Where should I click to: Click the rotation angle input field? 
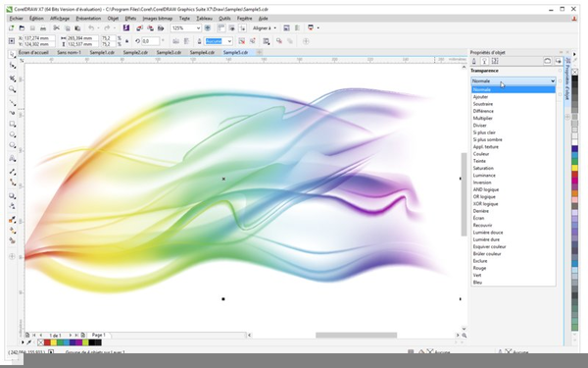coord(150,41)
